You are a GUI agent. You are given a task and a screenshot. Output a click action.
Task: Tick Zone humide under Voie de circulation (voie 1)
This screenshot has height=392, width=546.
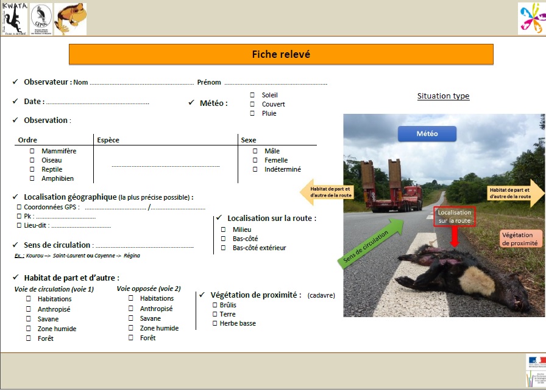[x=29, y=328]
